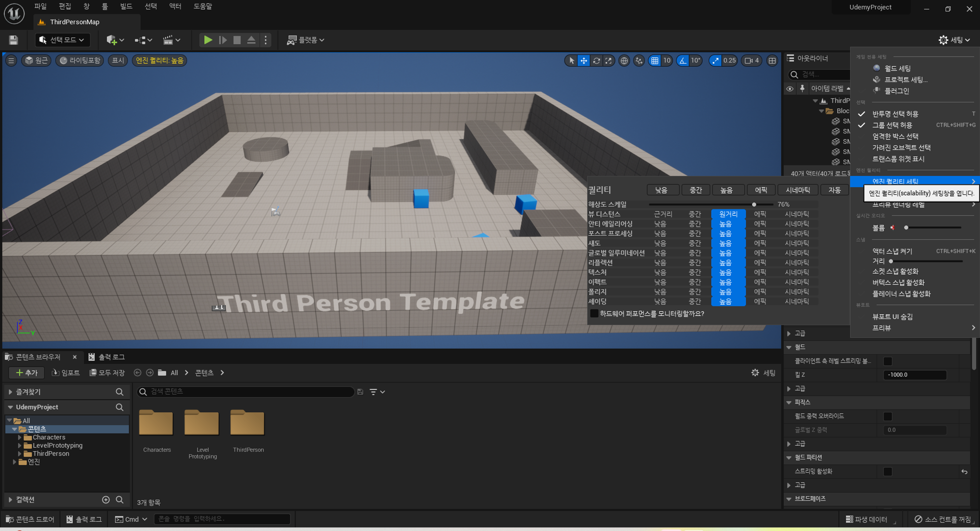Open the Cinematics clapperboard dropdown
980x531 pixels.
pyautogui.click(x=171, y=40)
